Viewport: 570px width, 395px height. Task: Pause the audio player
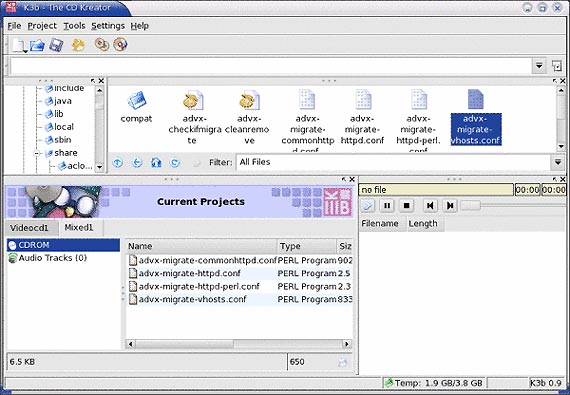[x=387, y=206]
